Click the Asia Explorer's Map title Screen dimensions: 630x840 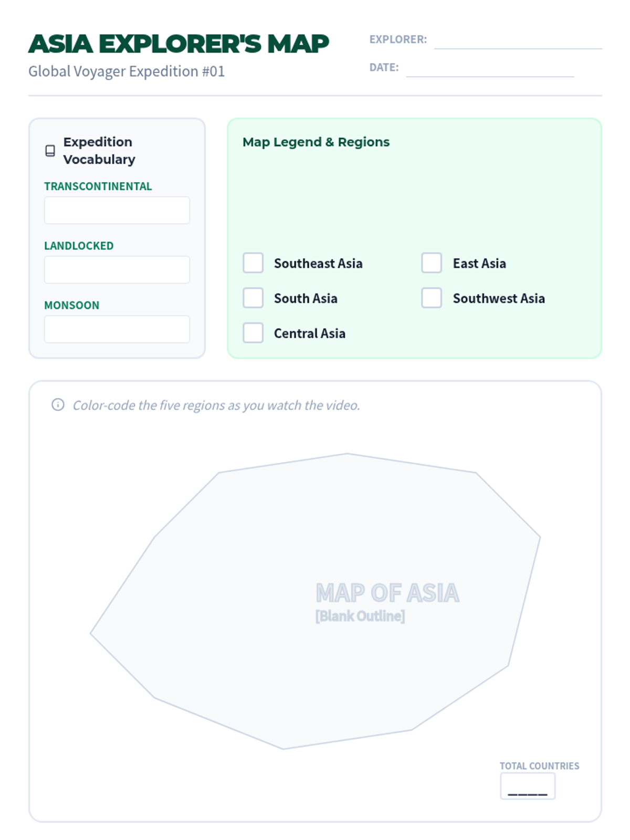(x=178, y=44)
